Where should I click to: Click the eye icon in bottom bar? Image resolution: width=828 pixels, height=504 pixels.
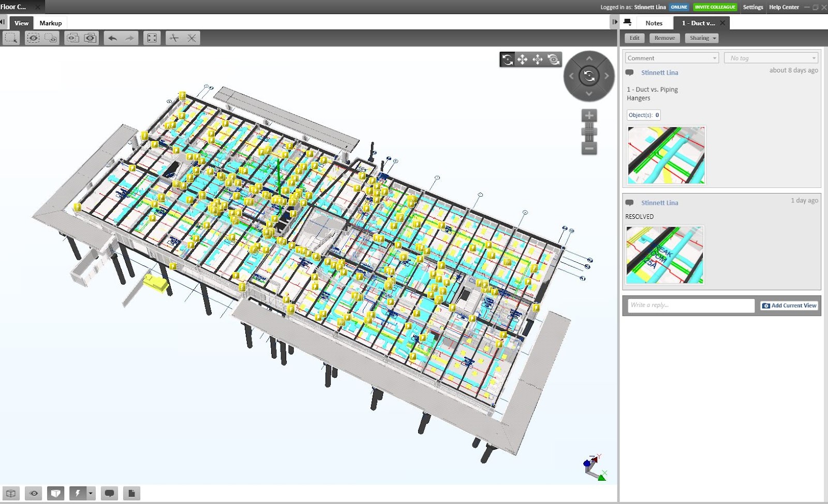click(34, 493)
